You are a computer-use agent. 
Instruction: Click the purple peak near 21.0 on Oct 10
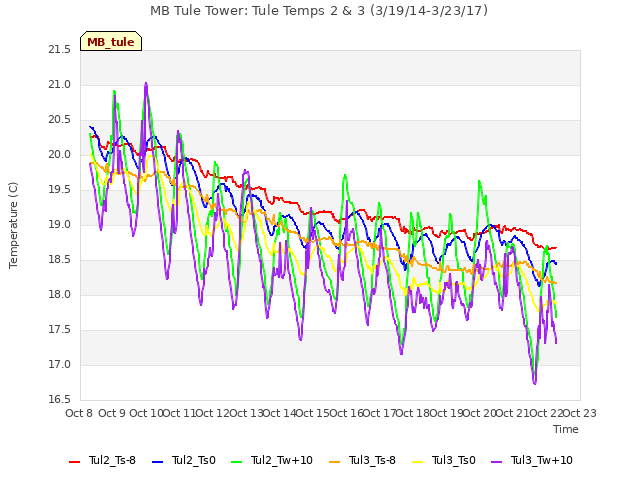pyautogui.click(x=146, y=83)
